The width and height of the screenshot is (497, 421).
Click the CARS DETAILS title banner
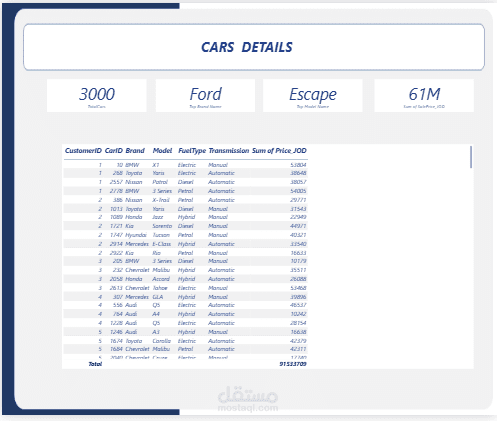coord(254,47)
